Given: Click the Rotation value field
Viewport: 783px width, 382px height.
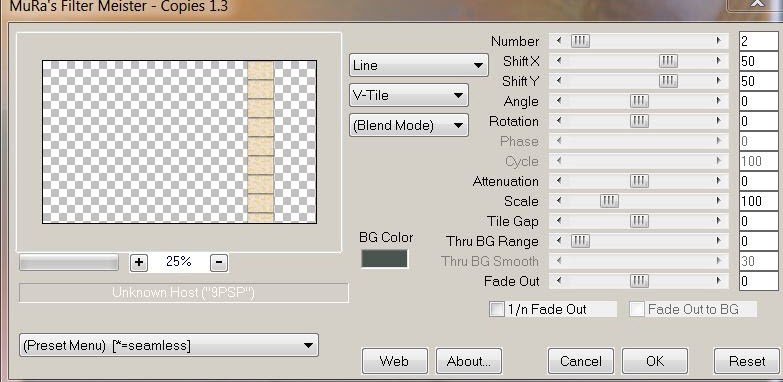Looking at the screenshot, I should pos(759,121).
